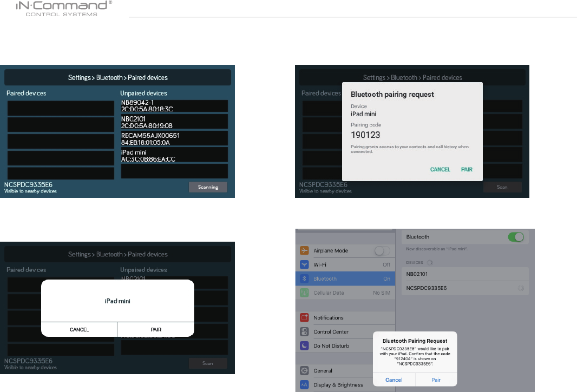The width and height of the screenshot is (577, 392).
Task: Open the Notifications settings row
Action: [345, 318]
